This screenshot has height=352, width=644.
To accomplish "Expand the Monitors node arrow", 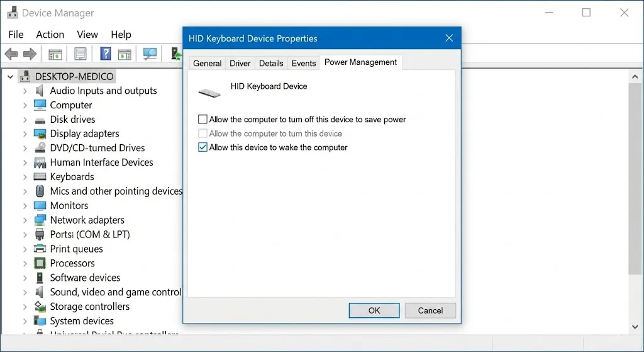I will 25,206.
